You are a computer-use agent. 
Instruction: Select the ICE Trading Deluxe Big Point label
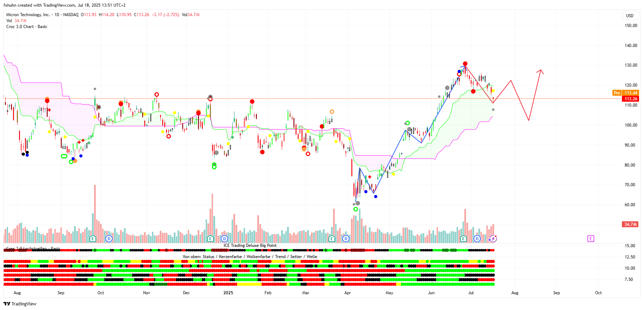250,245
